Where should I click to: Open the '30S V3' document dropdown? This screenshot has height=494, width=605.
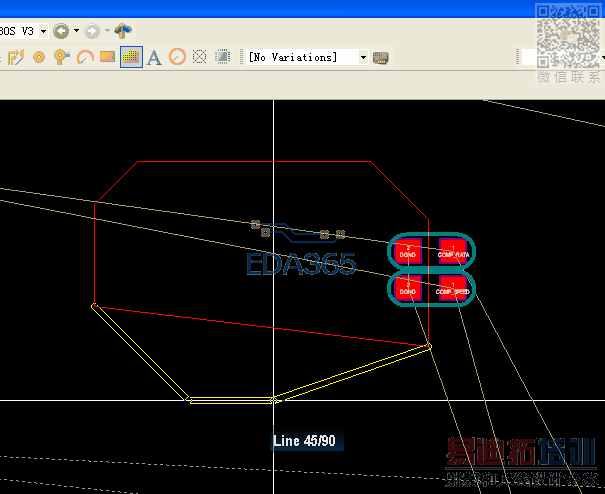(43, 31)
